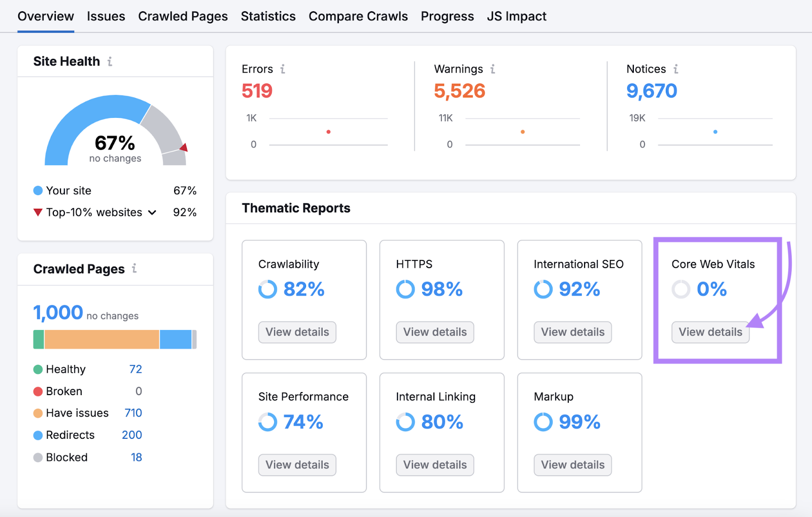
Task: Click the Notices info icon
Action: [675, 69]
